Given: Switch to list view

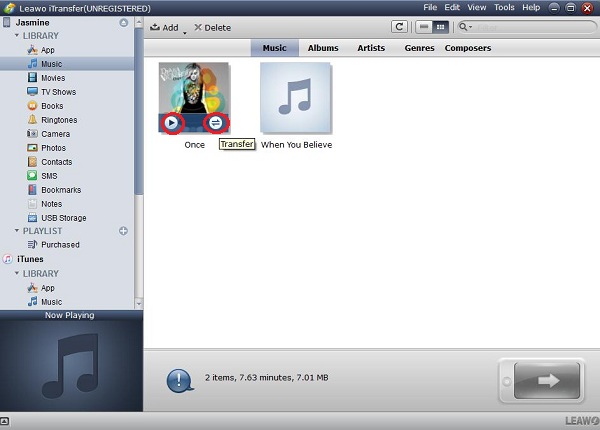Looking at the screenshot, I should point(424,27).
